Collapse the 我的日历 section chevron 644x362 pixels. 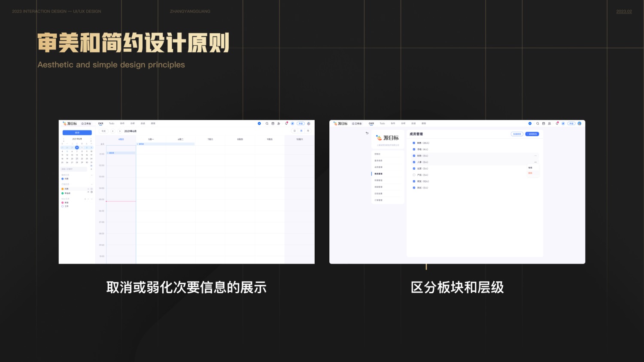pyautogui.click(x=92, y=174)
